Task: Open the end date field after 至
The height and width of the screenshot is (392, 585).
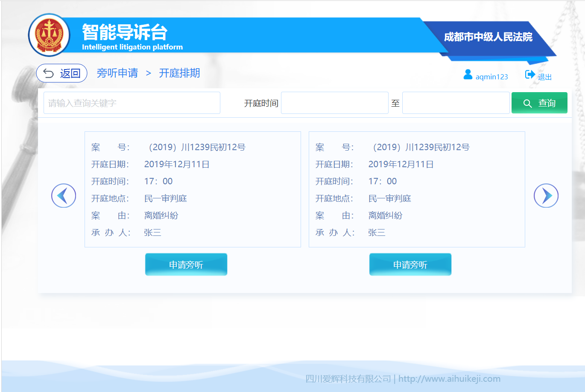Action: click(x=456, y=103)
